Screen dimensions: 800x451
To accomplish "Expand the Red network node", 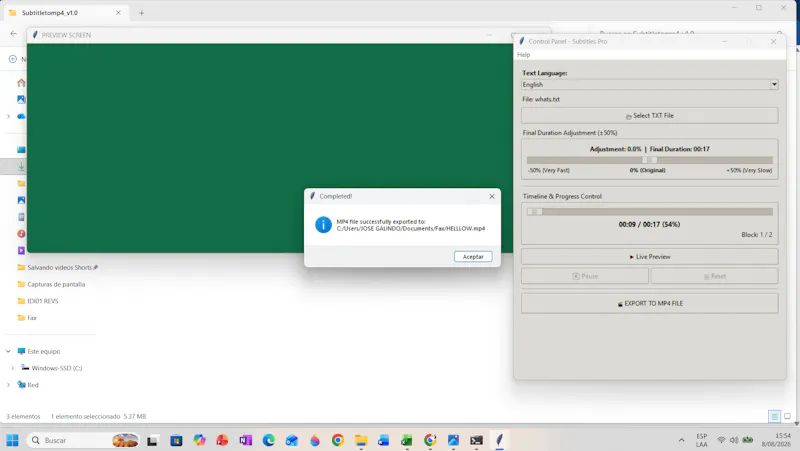I will tap(8, 385).
